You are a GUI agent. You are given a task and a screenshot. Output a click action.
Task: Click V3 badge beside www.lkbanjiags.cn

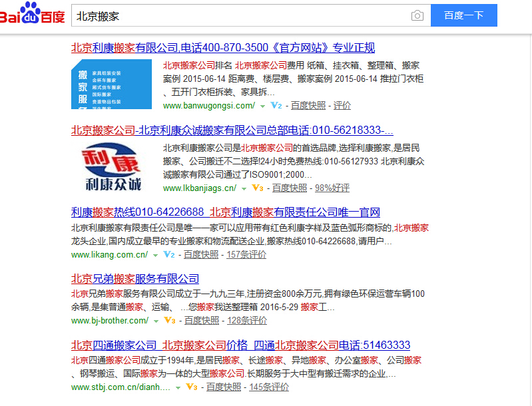(x=258, y=188)
